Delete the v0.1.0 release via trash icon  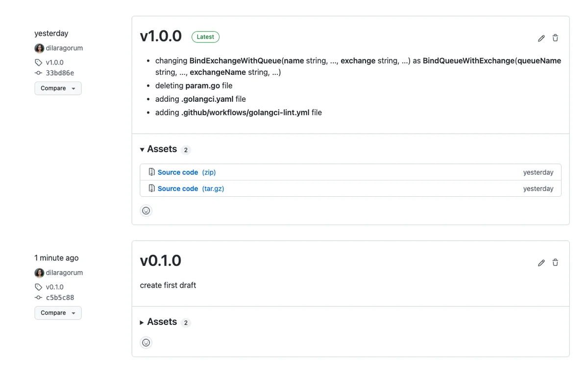coord(555,263)
